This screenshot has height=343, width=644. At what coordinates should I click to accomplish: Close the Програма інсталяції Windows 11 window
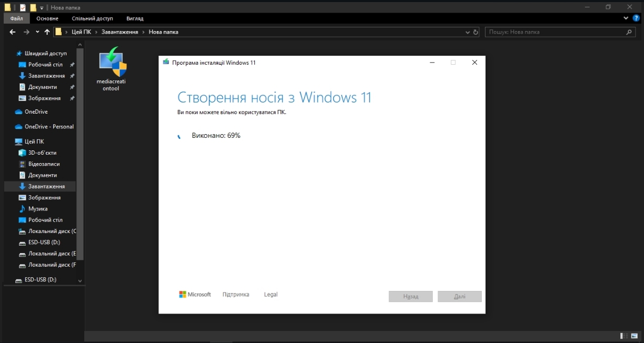pos(474,62)
